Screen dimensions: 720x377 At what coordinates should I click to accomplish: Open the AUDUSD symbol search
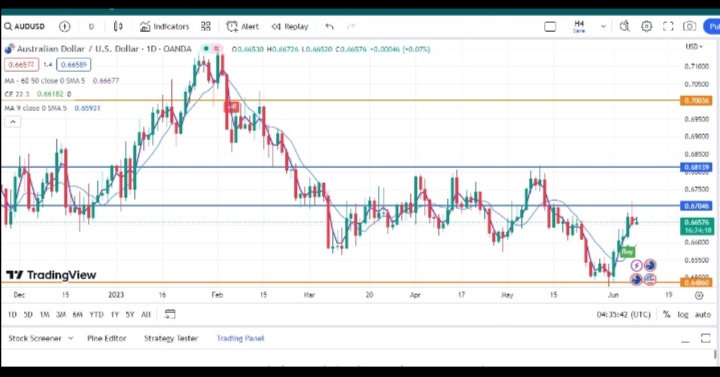[25, 27]
